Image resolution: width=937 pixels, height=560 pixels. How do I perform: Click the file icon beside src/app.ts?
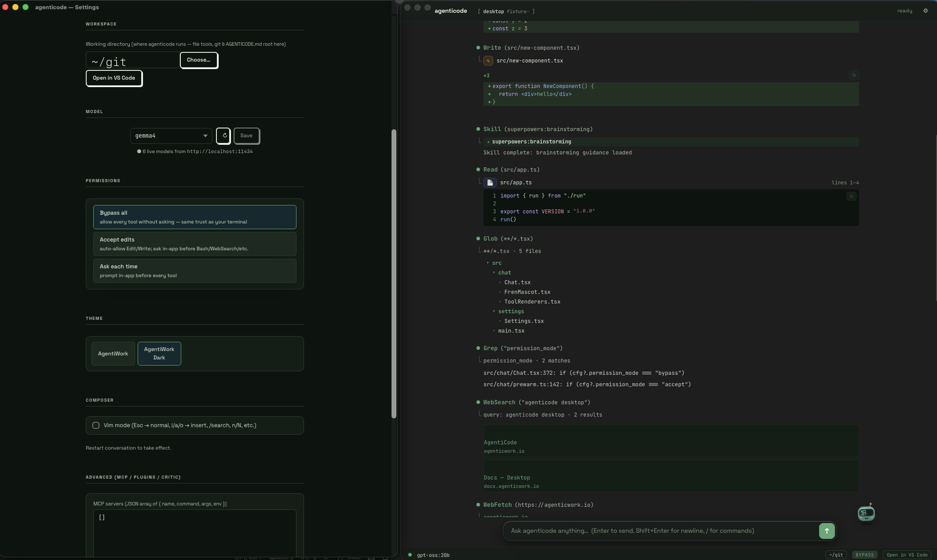click(490, 183)
